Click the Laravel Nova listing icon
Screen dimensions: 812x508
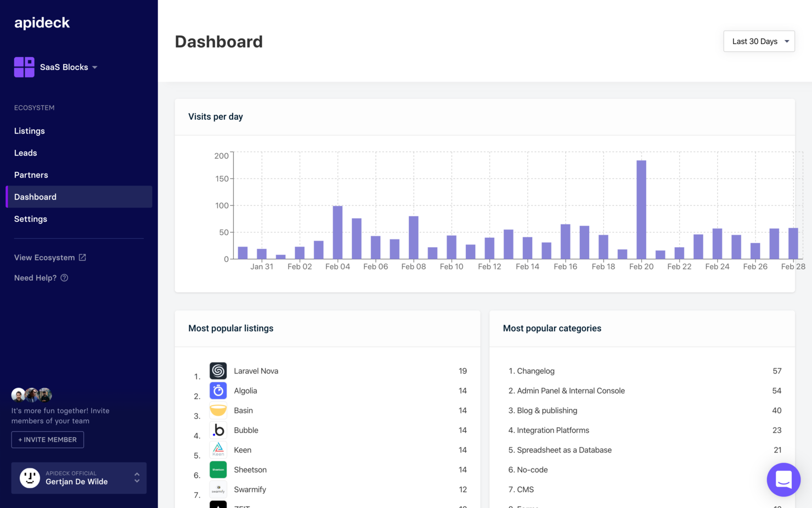218,371
